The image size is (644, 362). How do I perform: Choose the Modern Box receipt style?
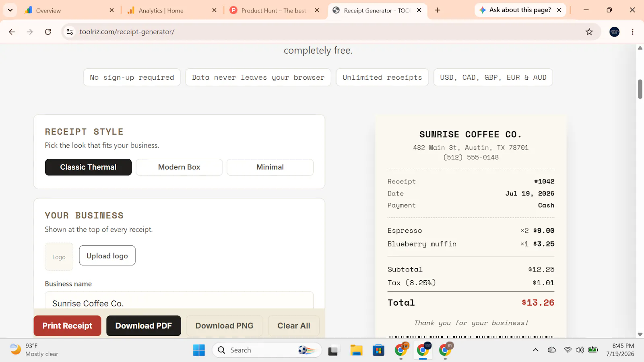pos(179,167)
